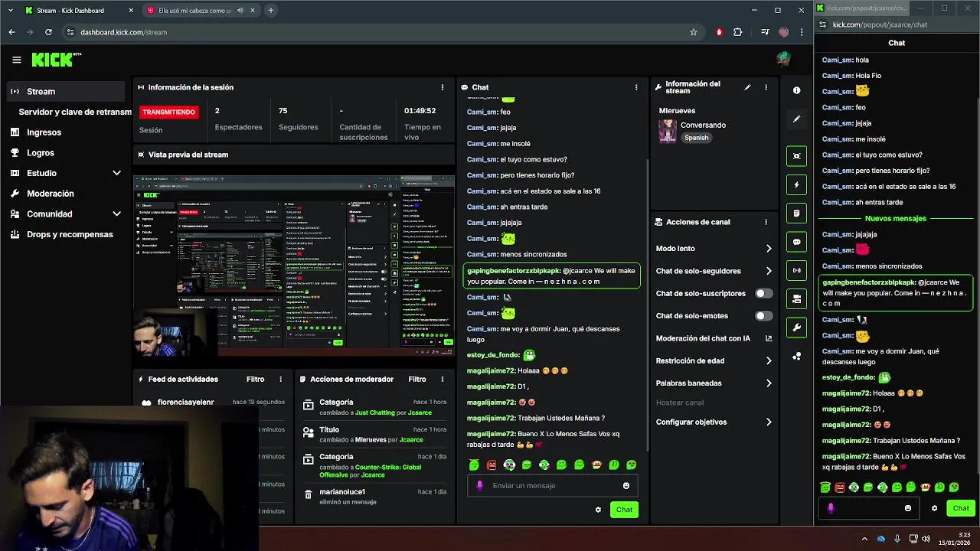Open Filtro in Feed de actividades
The width and height of the screenshot is (980, 551).
coord(255,379)
